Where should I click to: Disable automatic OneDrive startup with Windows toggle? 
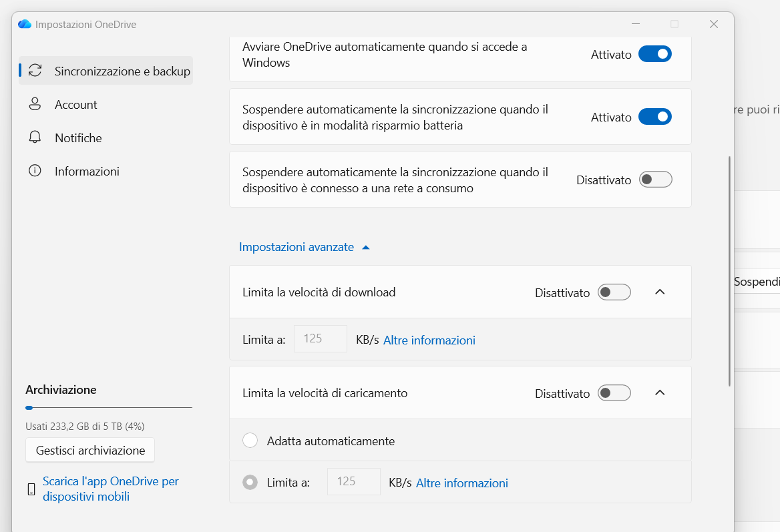pyautogui.click(x=655, y=54)
